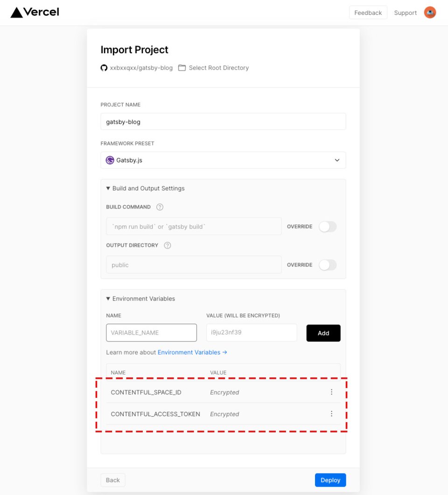Open options menu for CONTENTFUL_SPACE_ID

click(x=331, y=392)
